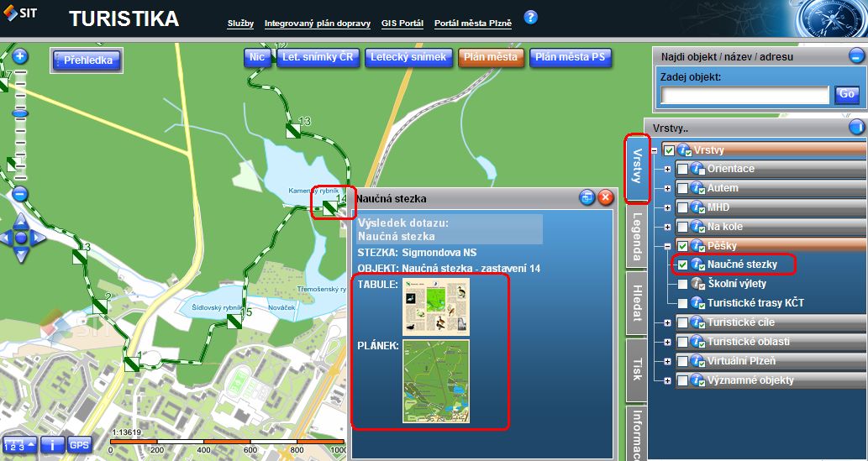The width and height of the screenshot is (868, 461).
Task: Select the Letecký snímek basemap button
Action: tap(408, 57)
